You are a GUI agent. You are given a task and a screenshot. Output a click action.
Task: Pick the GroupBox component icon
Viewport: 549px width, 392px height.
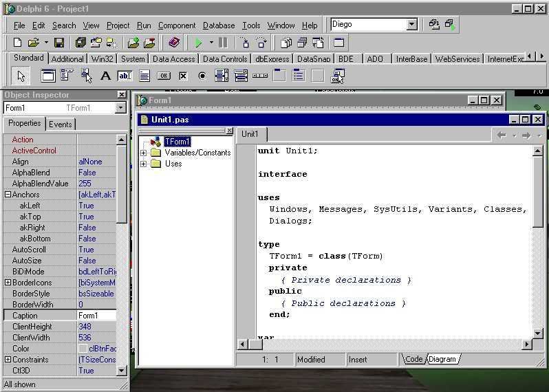(x=279, y=76)
